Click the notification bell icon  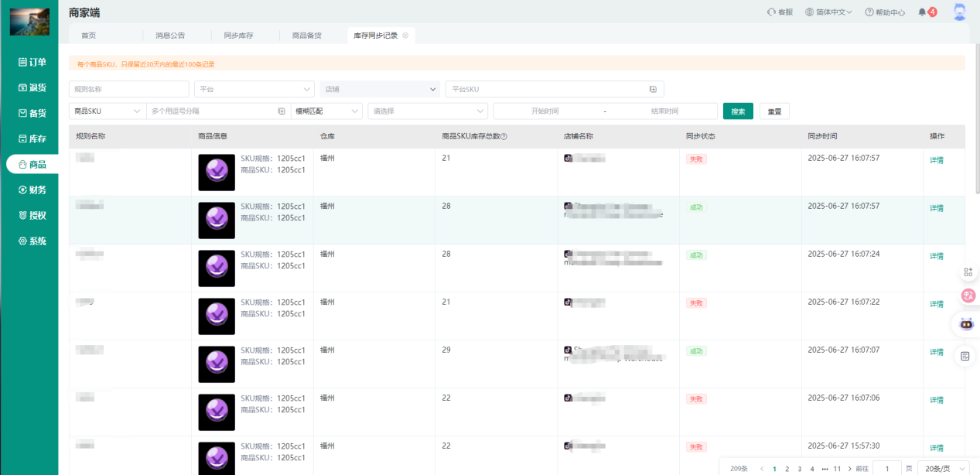pyautogui.click(x=922, y=12)
